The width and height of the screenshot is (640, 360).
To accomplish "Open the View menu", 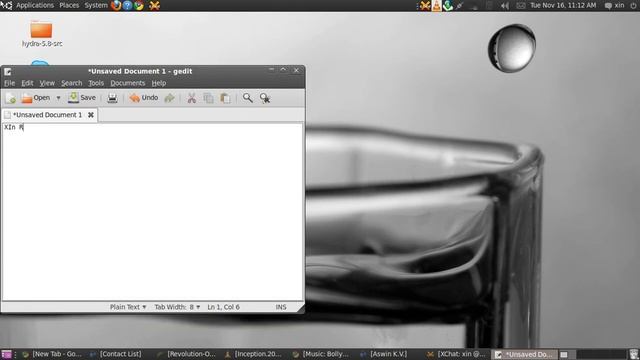I will pyautogui.click(x=47, y=83).
